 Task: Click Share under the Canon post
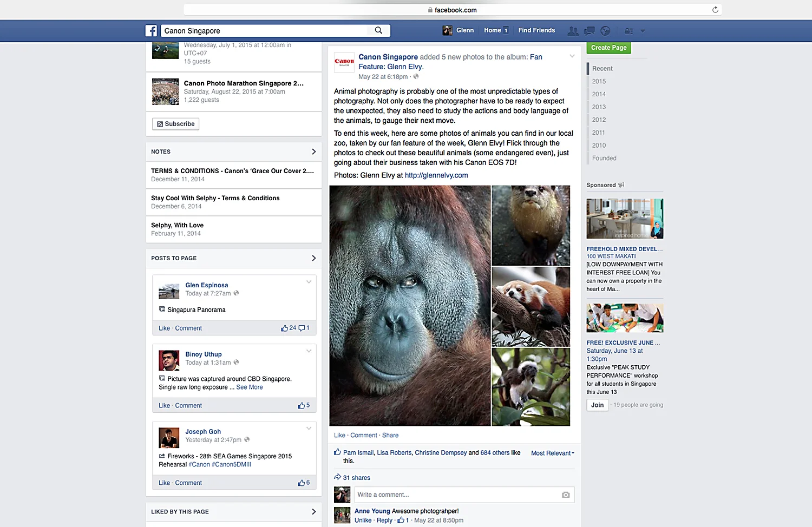(390, 435)
